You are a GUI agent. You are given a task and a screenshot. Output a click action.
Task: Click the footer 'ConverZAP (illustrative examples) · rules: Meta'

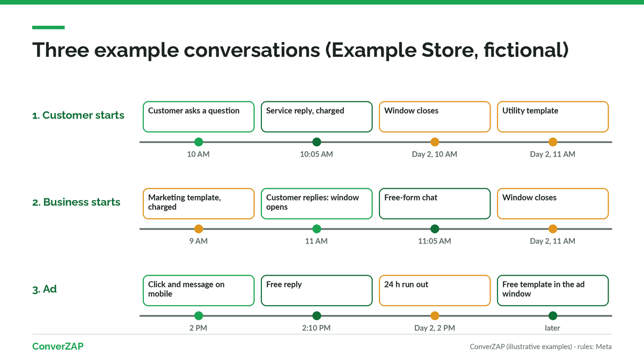click(540, 347)
